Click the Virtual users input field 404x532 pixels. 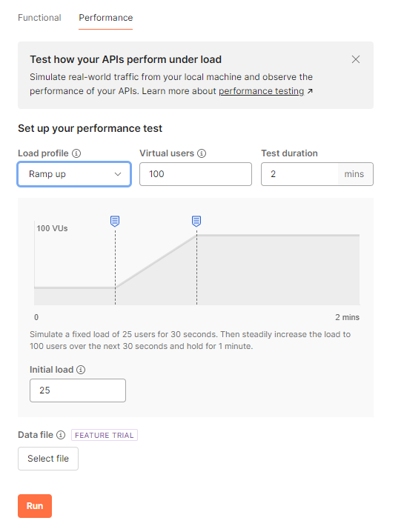[x=196, y=174]
